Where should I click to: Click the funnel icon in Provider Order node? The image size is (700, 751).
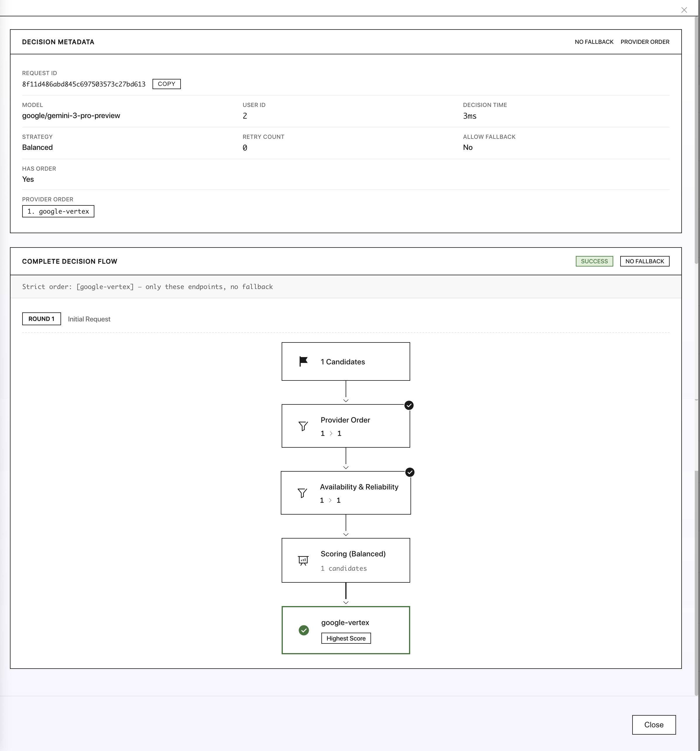click(x=303, y=426)
